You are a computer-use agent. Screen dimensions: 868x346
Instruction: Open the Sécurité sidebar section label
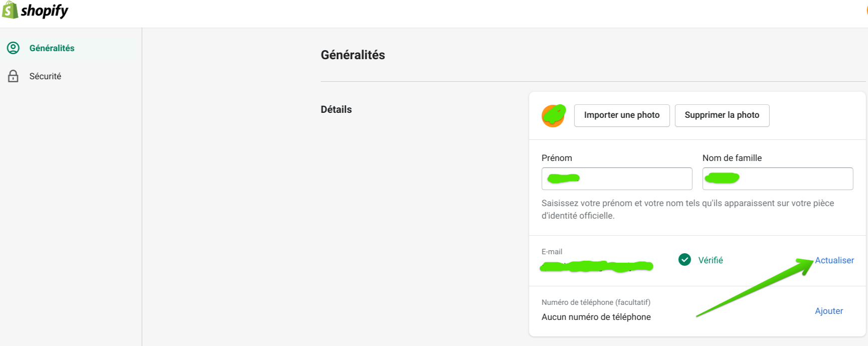tap(45, 76)
